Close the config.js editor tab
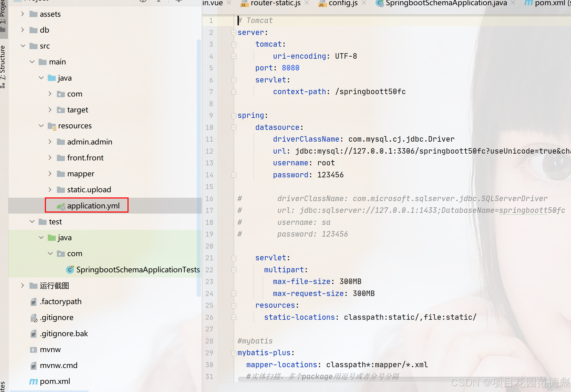 (x=364, y=3)
